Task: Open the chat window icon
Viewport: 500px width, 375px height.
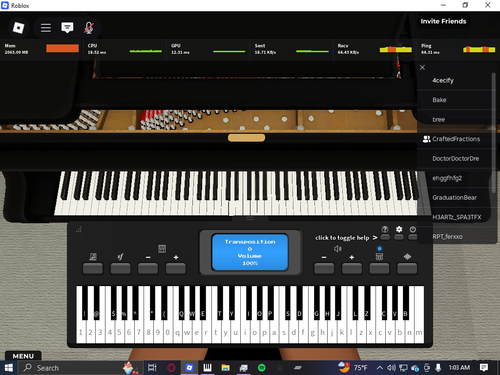Action: click(67, 28)
